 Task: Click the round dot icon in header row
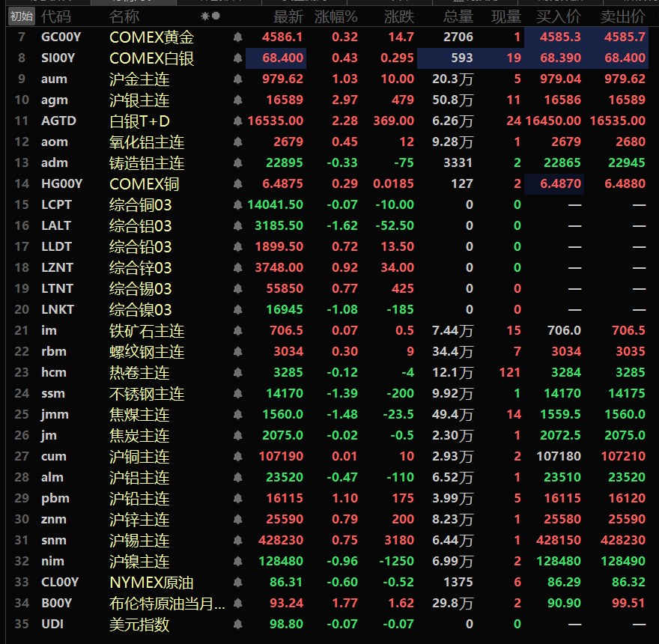(216, 16)
